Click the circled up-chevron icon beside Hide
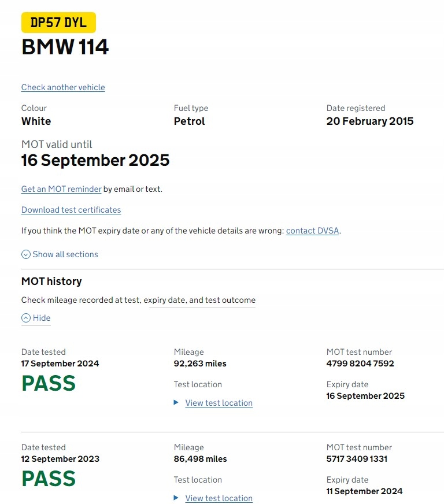 tap(26, 318)
